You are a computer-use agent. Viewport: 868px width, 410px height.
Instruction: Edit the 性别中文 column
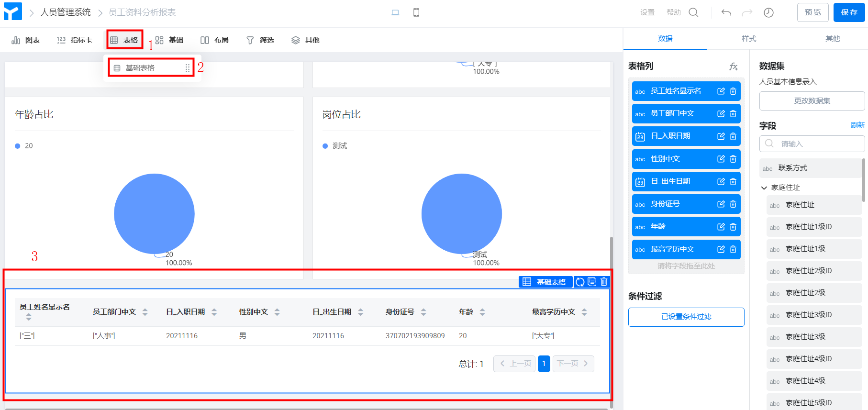(721, 159)
